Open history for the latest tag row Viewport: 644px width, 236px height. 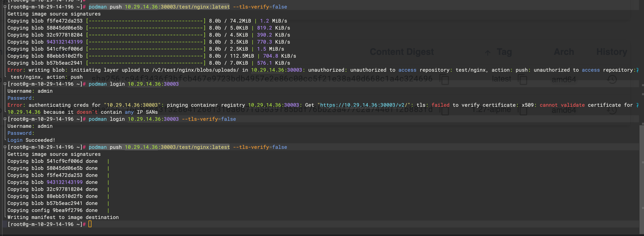click(612, 79)
